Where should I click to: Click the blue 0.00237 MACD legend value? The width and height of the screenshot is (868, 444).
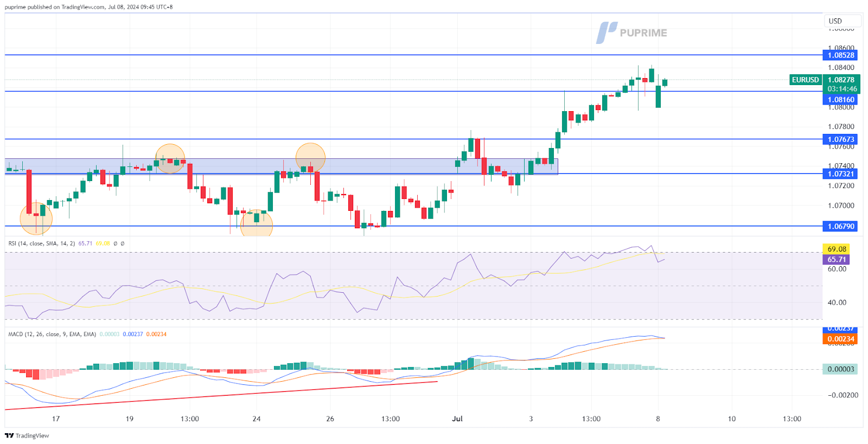click(x=133, y=334)
